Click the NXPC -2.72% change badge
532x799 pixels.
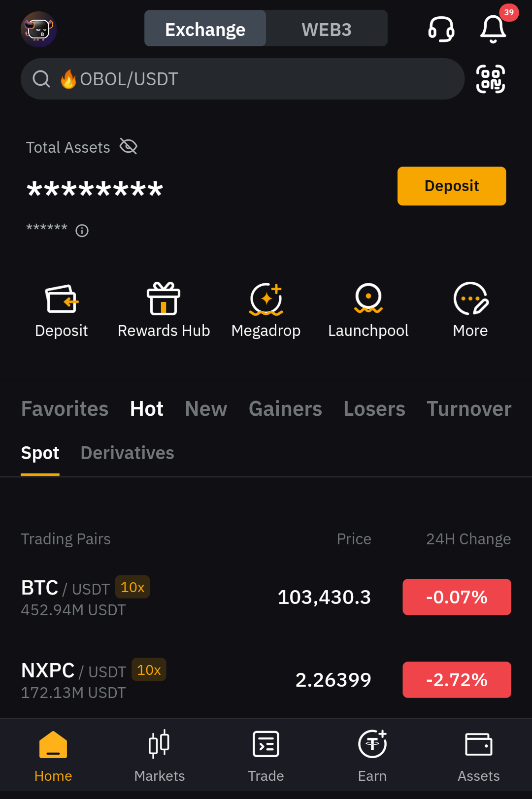pyautogui.click(x=457, y=680)
